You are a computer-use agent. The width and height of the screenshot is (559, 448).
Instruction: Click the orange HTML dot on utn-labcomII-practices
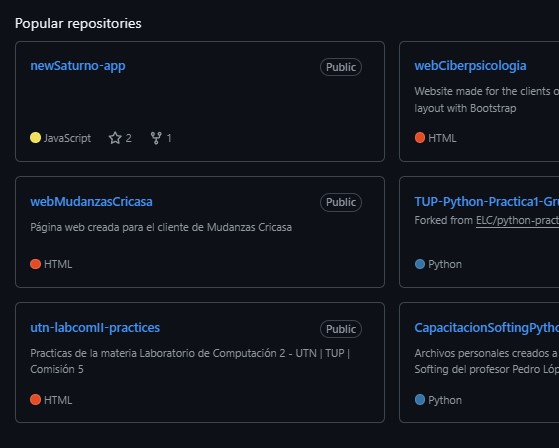(35, 400)
